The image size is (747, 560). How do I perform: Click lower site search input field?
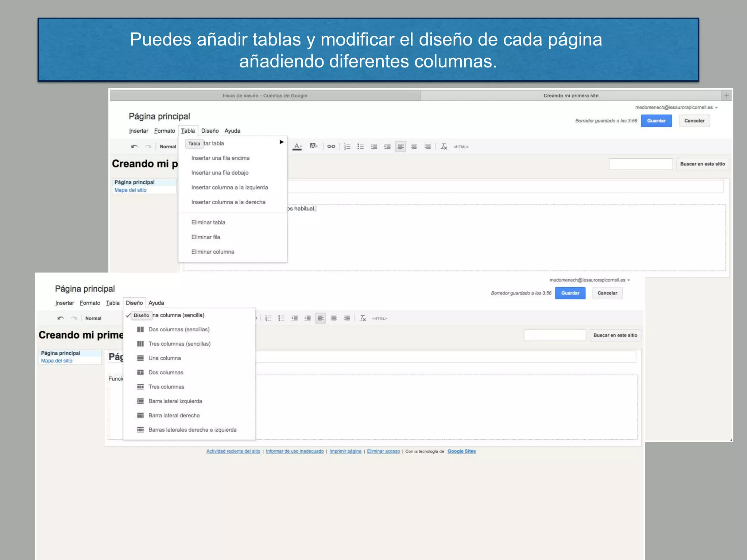coord(555,335)
